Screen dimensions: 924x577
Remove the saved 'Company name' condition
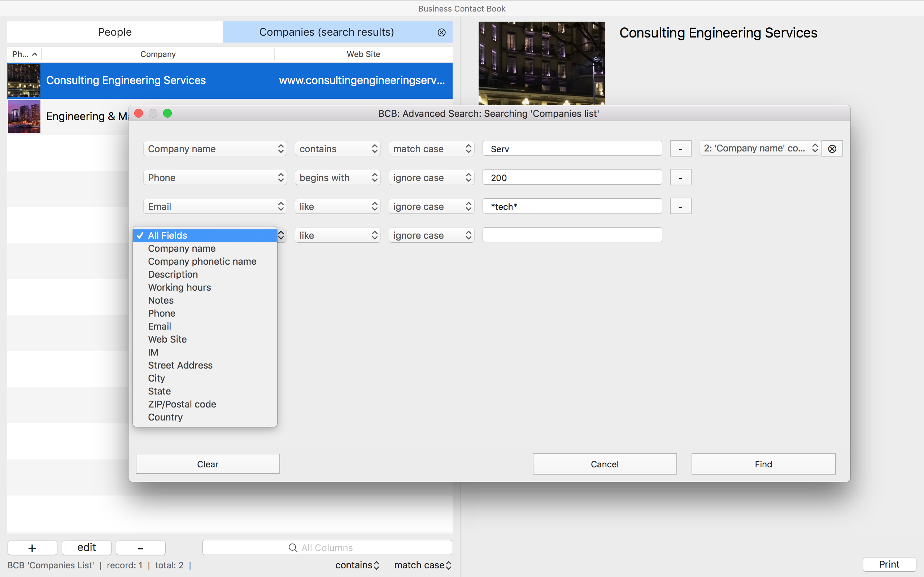click(x=832, y=148)
